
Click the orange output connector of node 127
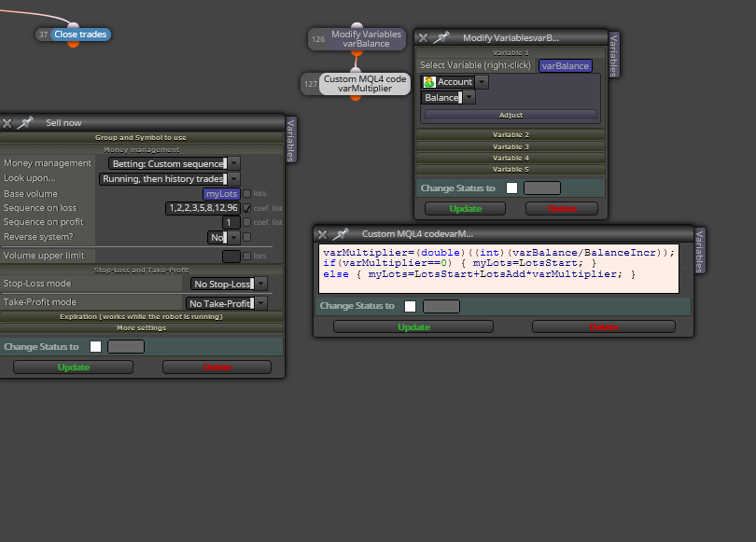coord(356,98)
